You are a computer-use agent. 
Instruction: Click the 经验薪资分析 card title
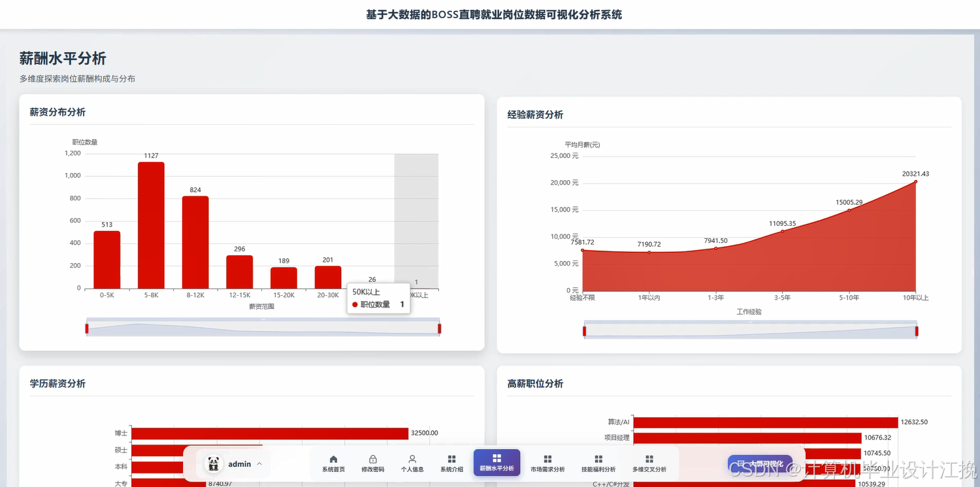click(535, 115)
